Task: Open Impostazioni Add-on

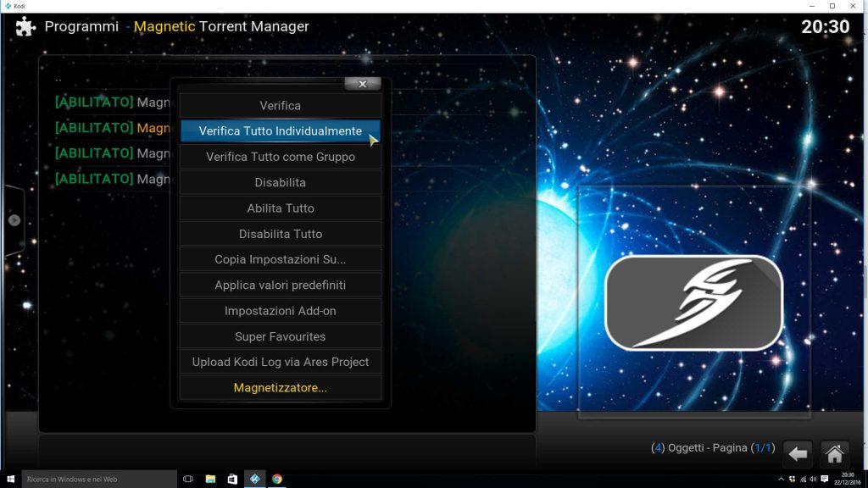Action: (280, 311)
